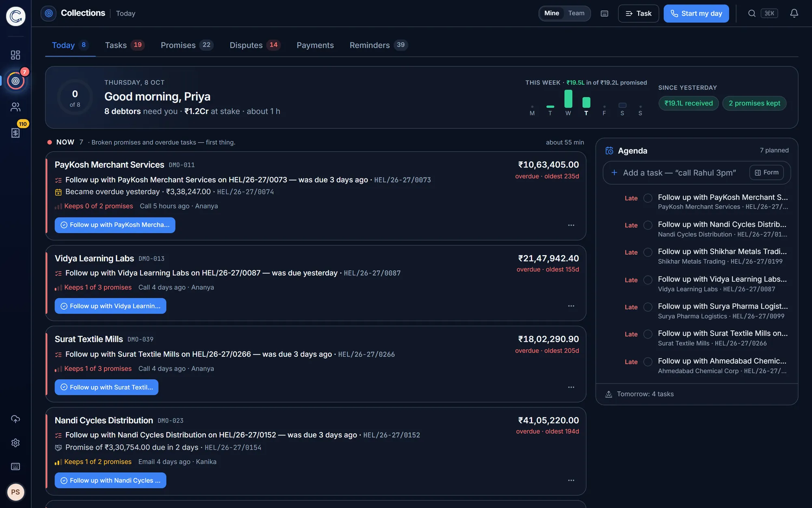Mark Vidya Learning Labs agenda task complete

[648, 280]
